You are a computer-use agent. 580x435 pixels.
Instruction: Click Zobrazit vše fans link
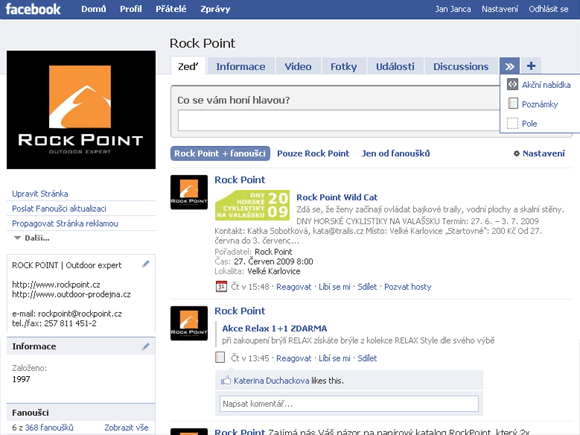point(126,428)
